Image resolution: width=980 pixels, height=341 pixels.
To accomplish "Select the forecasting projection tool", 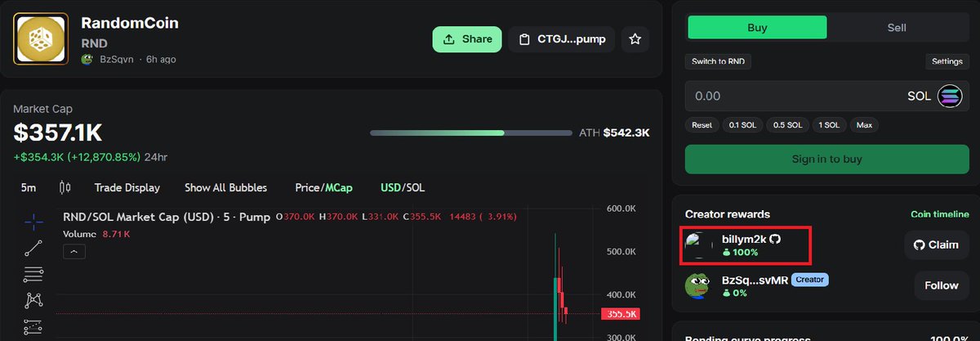I will 33,325.
